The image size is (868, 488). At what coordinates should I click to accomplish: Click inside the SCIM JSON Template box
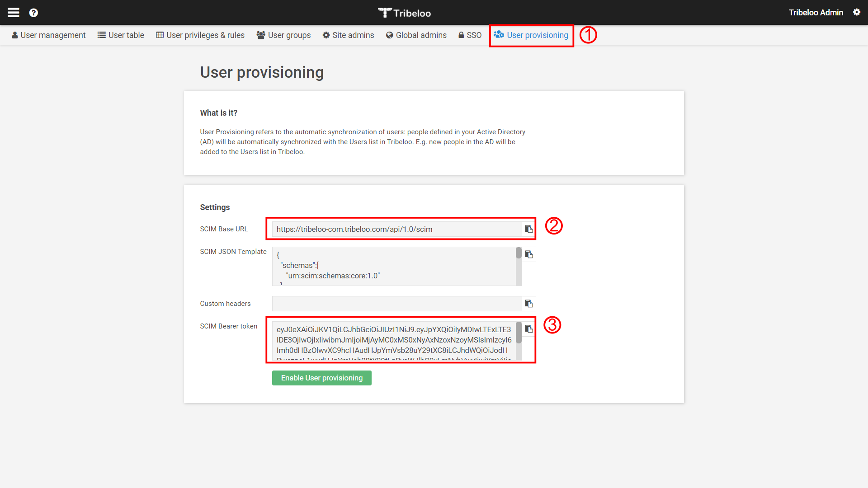click(394, 266)
